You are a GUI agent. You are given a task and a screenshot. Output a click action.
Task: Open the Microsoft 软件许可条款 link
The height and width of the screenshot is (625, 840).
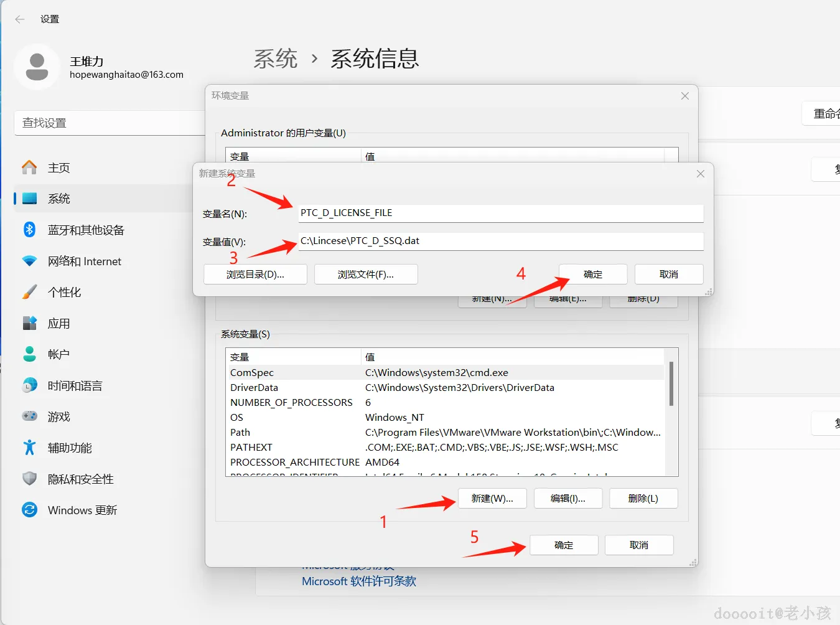point(359,581)
